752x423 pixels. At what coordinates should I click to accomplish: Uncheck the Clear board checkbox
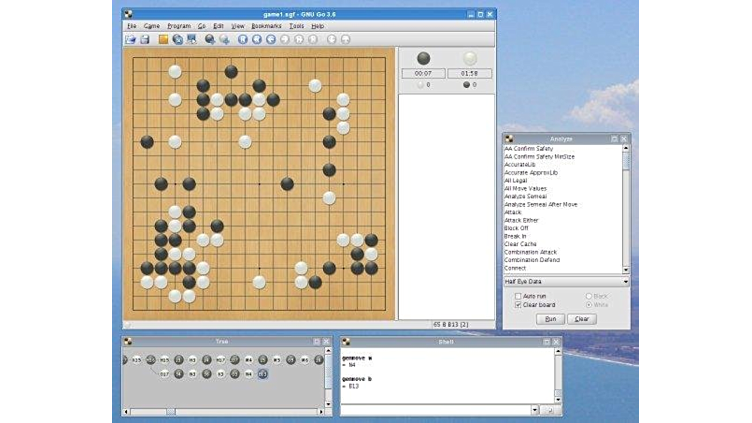pyautogui.click(x=517, y=305)
